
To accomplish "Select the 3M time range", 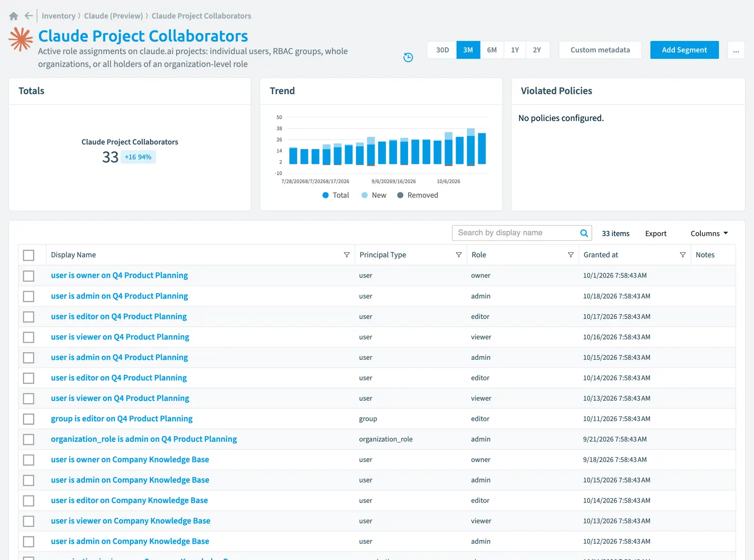I will (468, 50).
